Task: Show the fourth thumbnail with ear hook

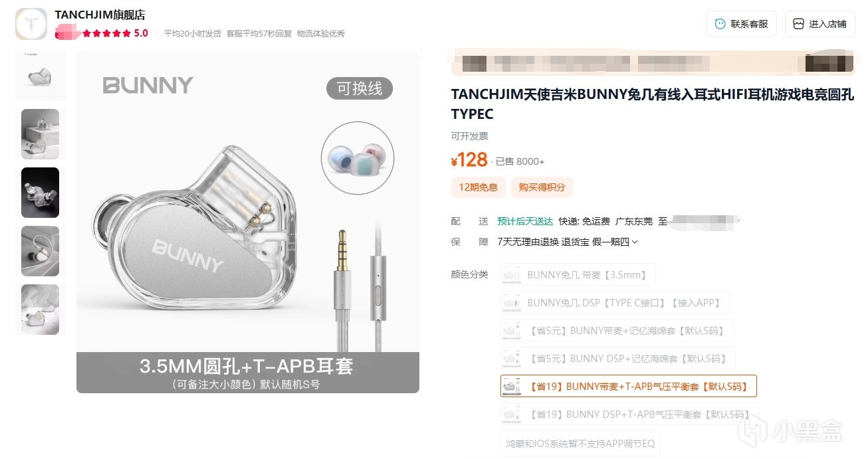Action: tap(41, 251)
